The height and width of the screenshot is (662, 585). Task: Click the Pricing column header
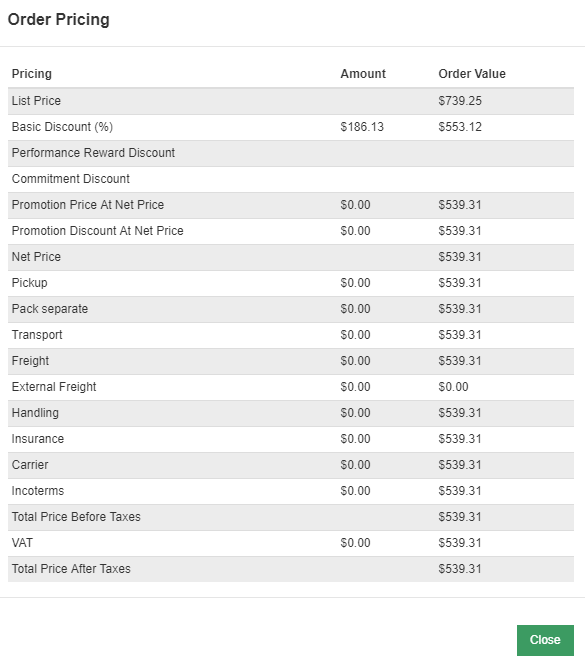pyautogui.click(x=32, y=74)
